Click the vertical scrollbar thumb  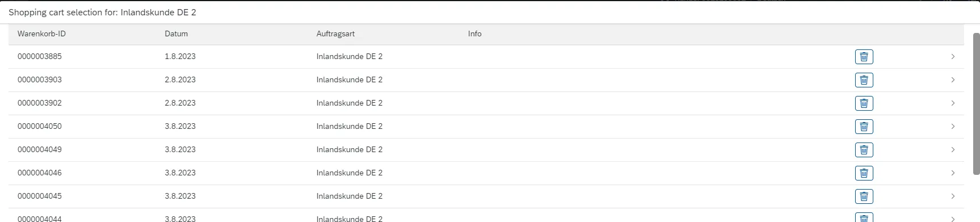(977, 103)
